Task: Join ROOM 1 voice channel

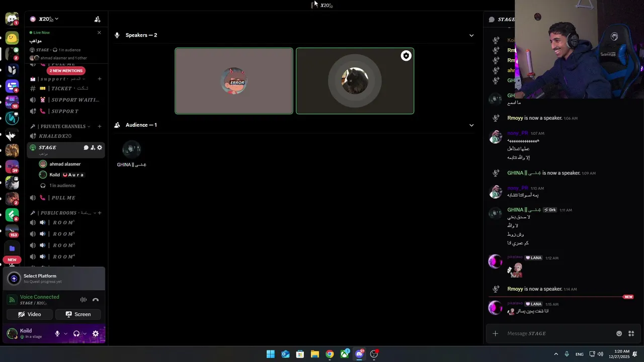Action: pyautogui.click(x=65, y=222)
